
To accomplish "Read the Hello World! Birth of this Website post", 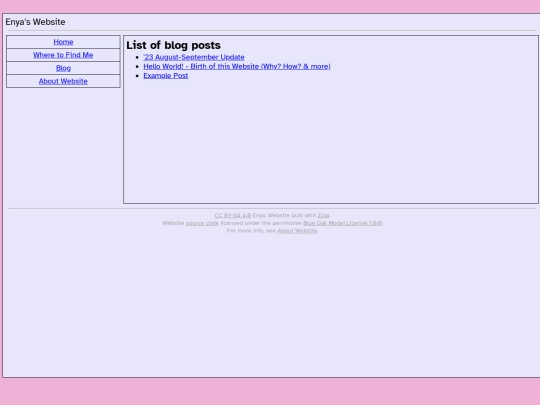I will [237, 66].
